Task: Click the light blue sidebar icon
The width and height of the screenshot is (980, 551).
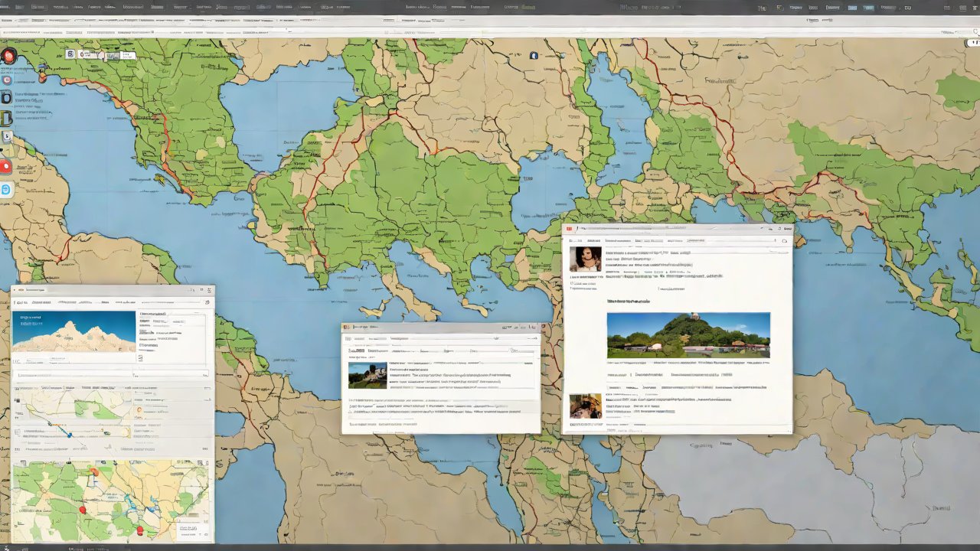Action: (6, 190)
